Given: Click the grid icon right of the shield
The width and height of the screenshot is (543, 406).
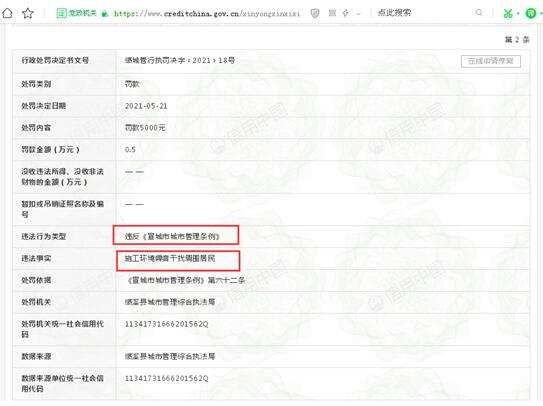Looking at the screenshot, I should click(332, 13).
